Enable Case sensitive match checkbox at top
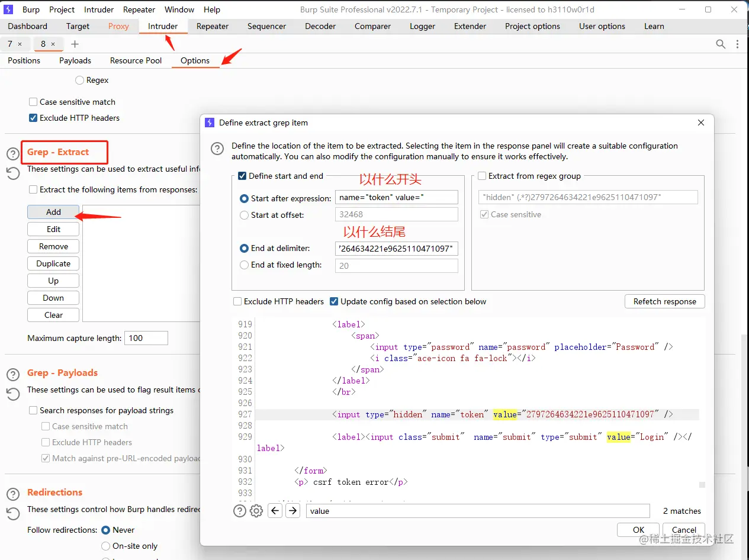 34,102
